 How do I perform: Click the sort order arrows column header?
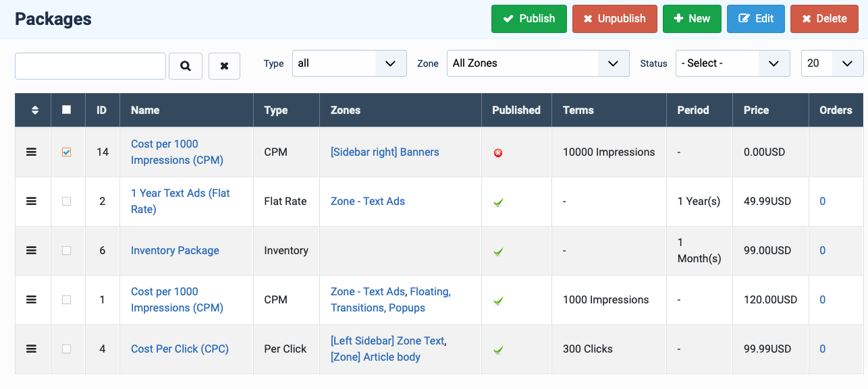(x=35, y=110)
